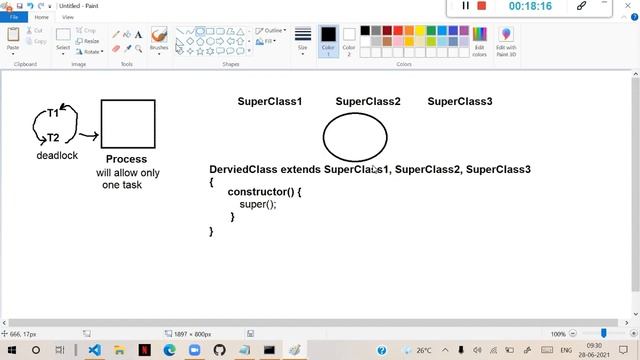Viewport: 640px width, 360px height.
Task: Switch to the Home tab
Action: point(41,17)
